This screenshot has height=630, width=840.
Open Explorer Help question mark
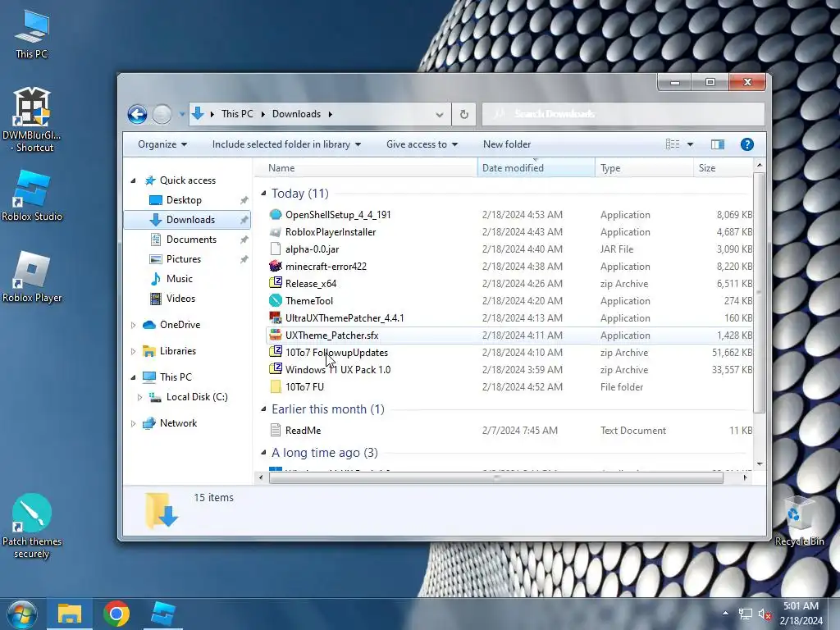[746, 144]
